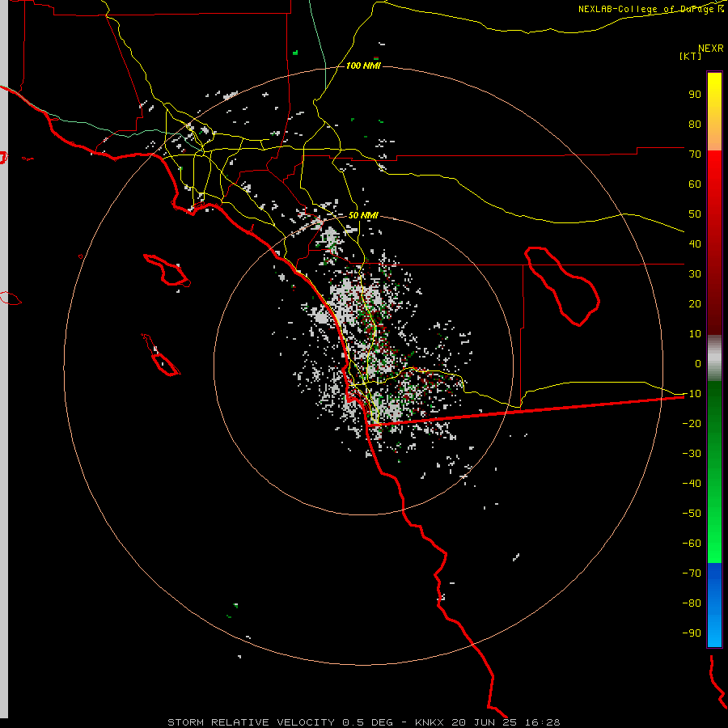Click the 100 NMI range ring label
This screenshot has width=728, height=728.
click(363, 66)
